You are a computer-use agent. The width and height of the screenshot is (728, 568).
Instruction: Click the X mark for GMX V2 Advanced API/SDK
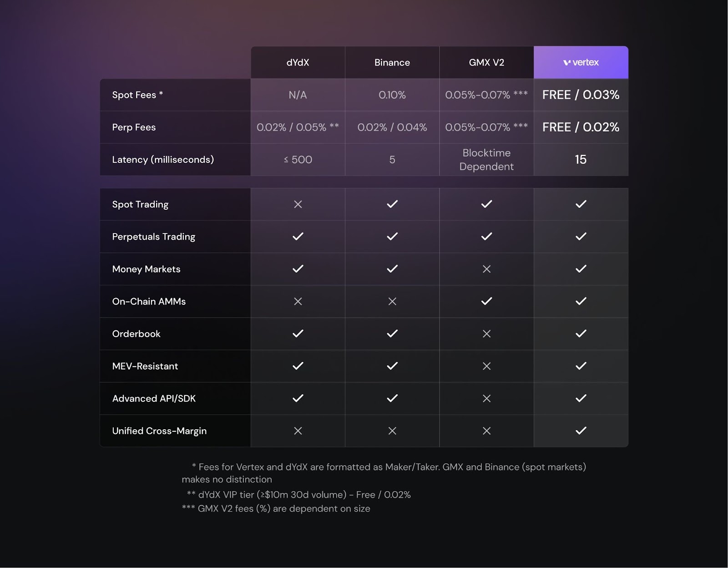click(x=486, y=398)
